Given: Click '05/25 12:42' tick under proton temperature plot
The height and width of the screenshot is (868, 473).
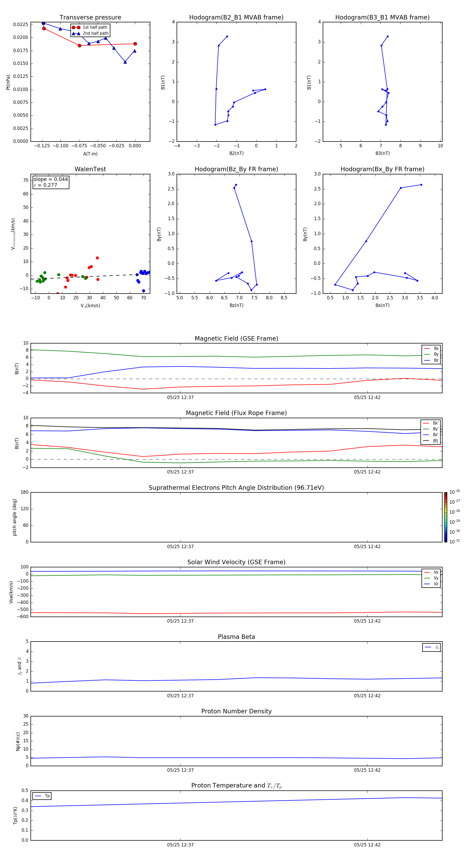Looking at the screenshot, I should pos(367,845).
